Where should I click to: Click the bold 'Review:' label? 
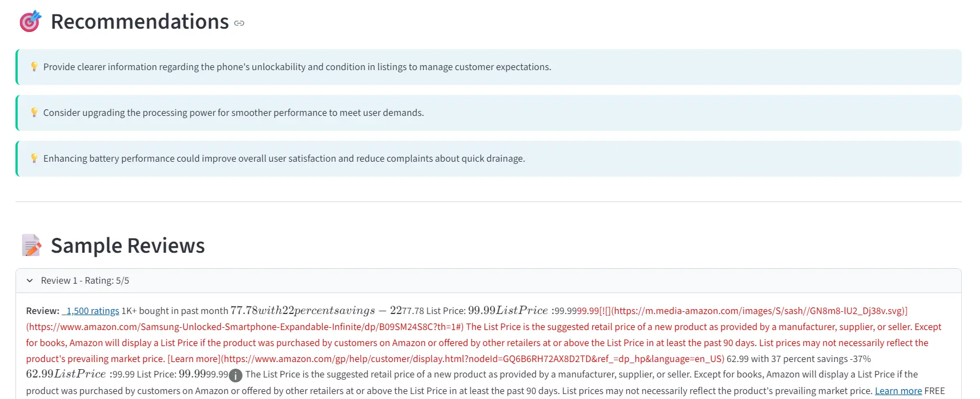click(x=43, y=311)
